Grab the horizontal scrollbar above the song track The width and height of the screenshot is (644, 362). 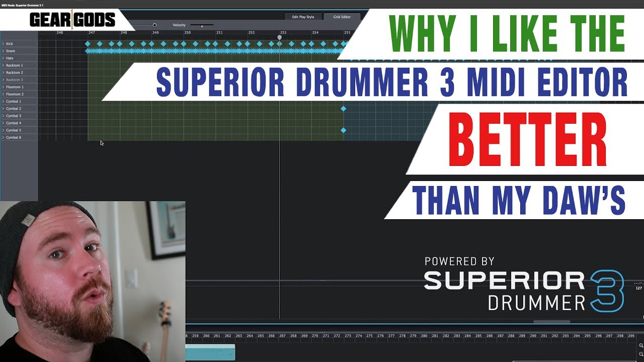coord(551,322)
